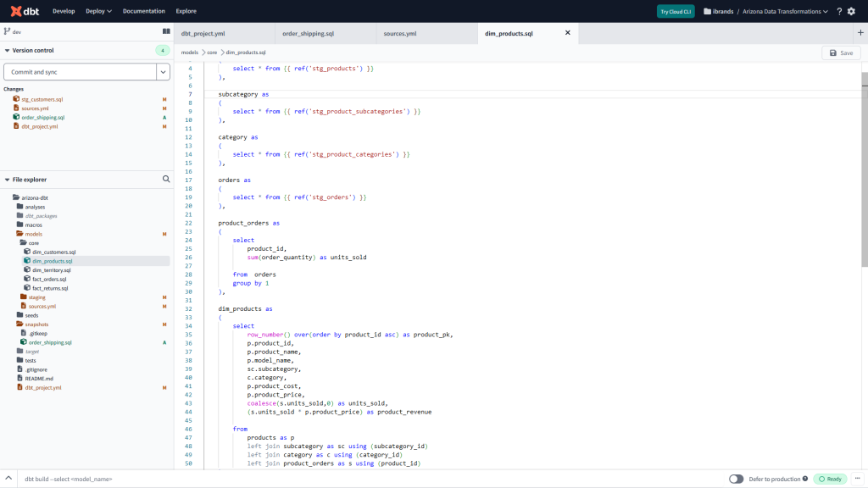This screenshot has height=488, width=868.
Task: Open Commit and sync dropdown arrow
Action: coord(163,72)
